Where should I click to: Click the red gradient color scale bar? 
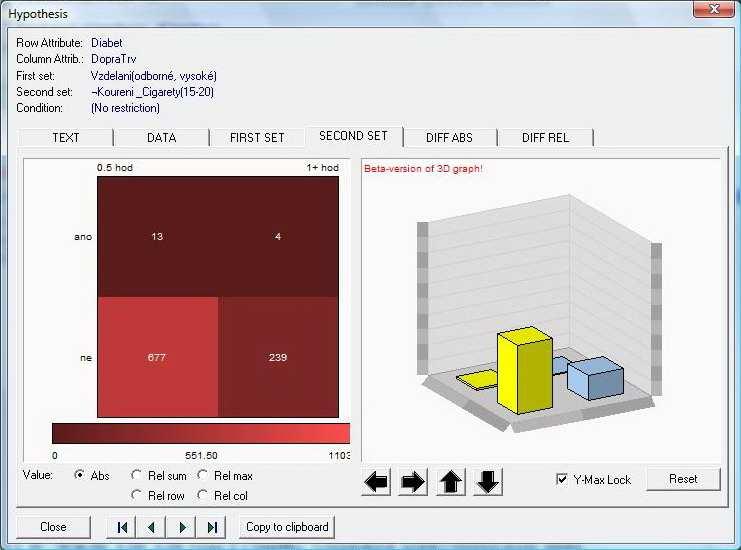201,433
